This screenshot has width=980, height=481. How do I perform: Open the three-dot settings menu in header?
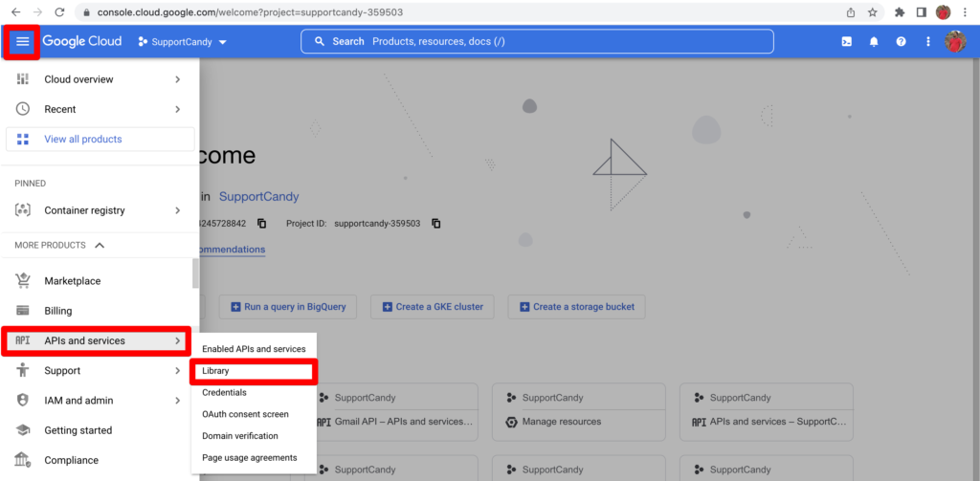(x=928, y=42)
